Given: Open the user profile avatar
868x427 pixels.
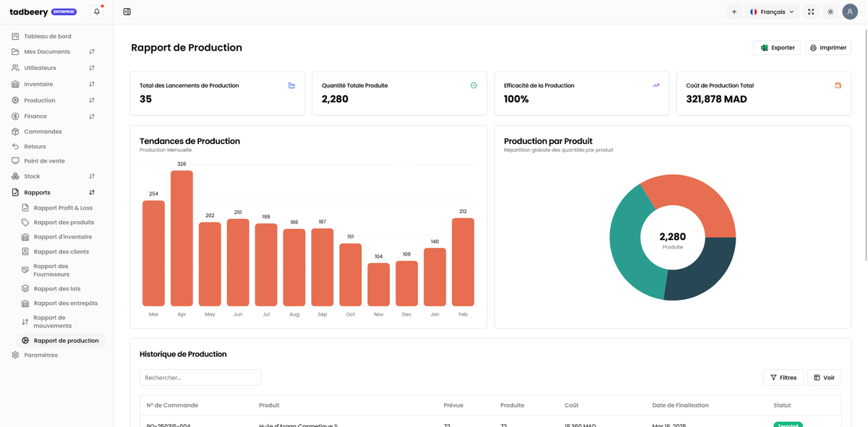Looking at the screenshot, I should [x=850, y=12].
